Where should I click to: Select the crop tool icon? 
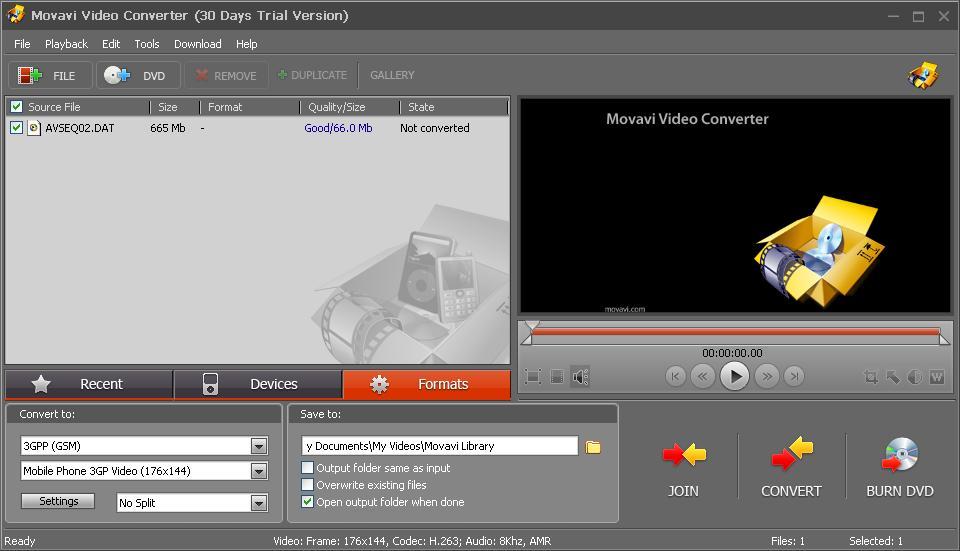[870, 377]
